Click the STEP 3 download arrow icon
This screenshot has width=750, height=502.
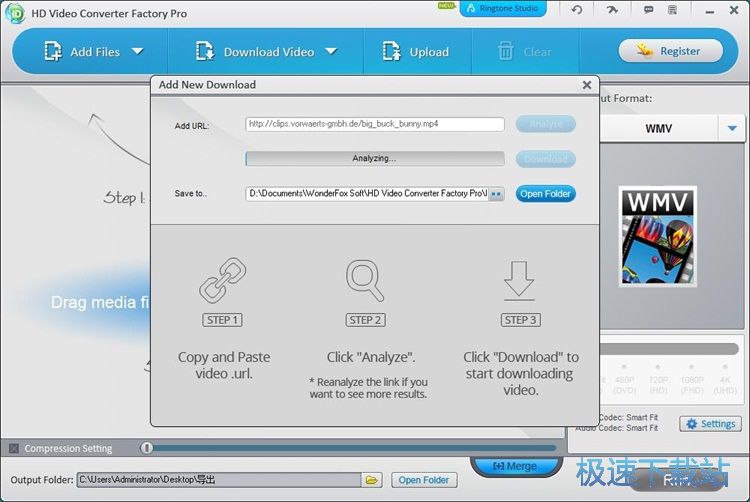[519, 281]
